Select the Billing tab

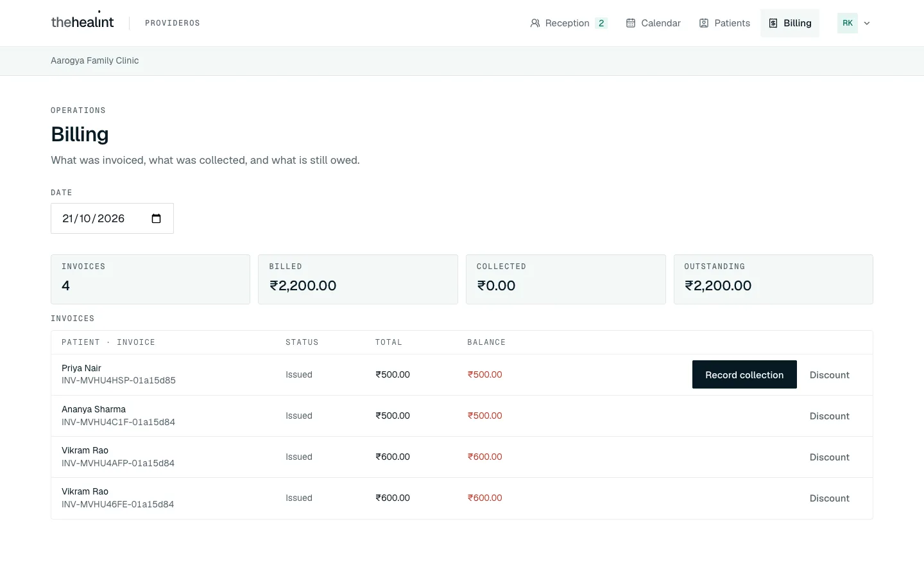point(790,23)
